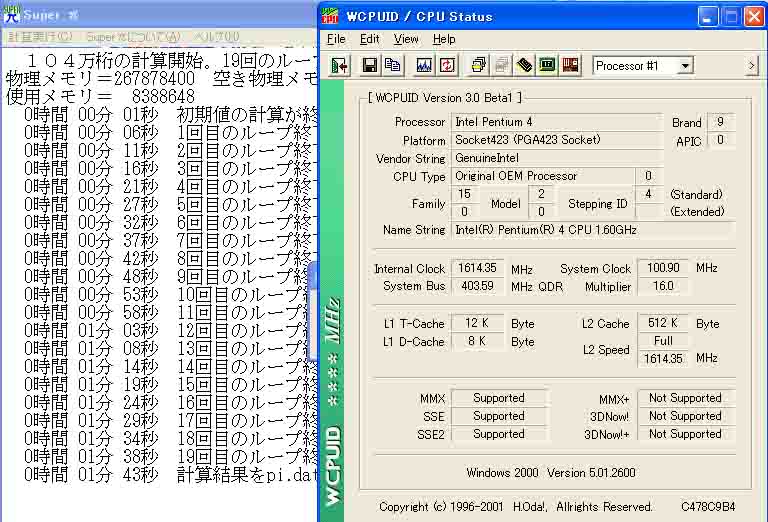768x522 pixels.
Task: Click the Multiplier value 16.0
Action: (x=663, y=286)
